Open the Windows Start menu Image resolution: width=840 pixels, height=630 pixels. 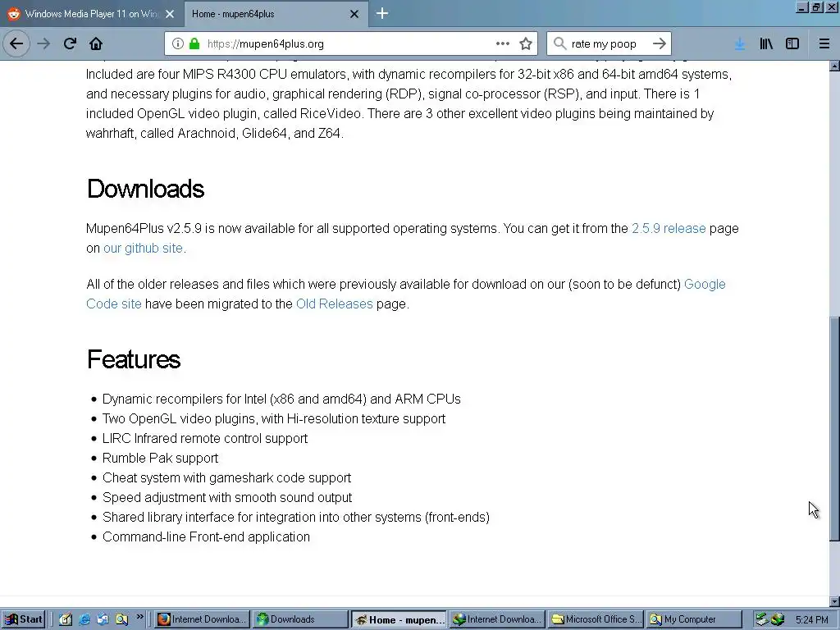pyautogui.click(x=23, y=619)
